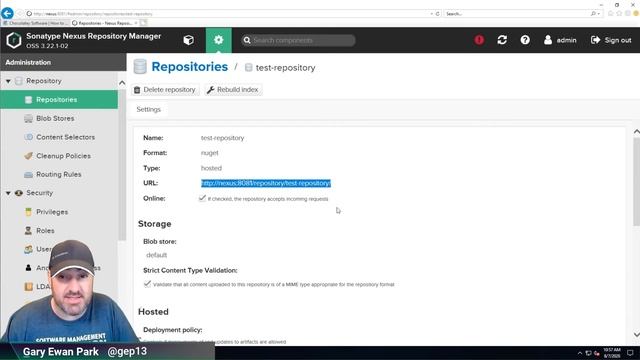Open Roles in the sidebar
The height and width of the screenshot is (360, 640).
[45, 231]
